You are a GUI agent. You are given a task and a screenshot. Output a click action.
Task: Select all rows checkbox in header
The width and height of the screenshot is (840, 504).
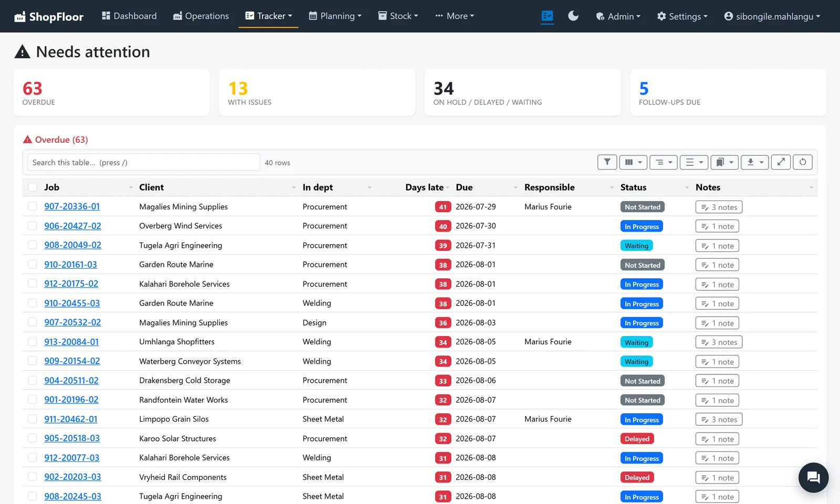point(33,187)
